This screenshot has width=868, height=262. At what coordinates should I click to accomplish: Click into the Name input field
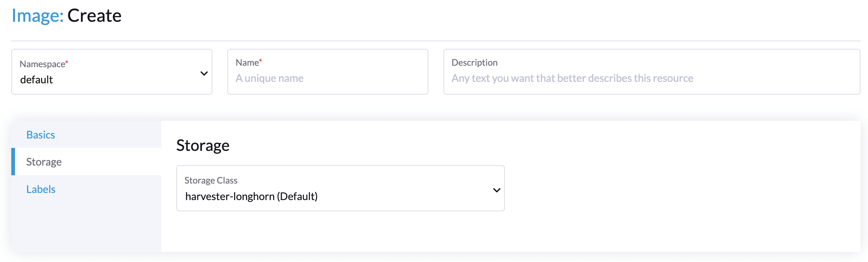pyautogui.click(x=327, y=78)
